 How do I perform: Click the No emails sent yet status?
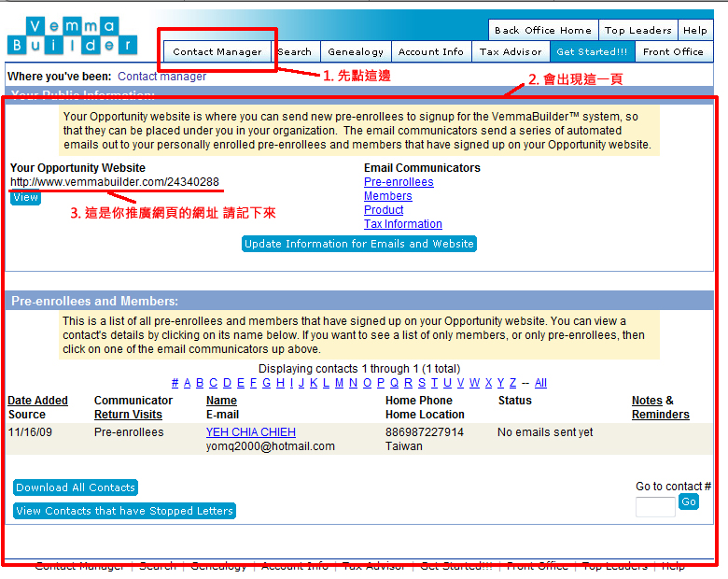pos(545,431)
